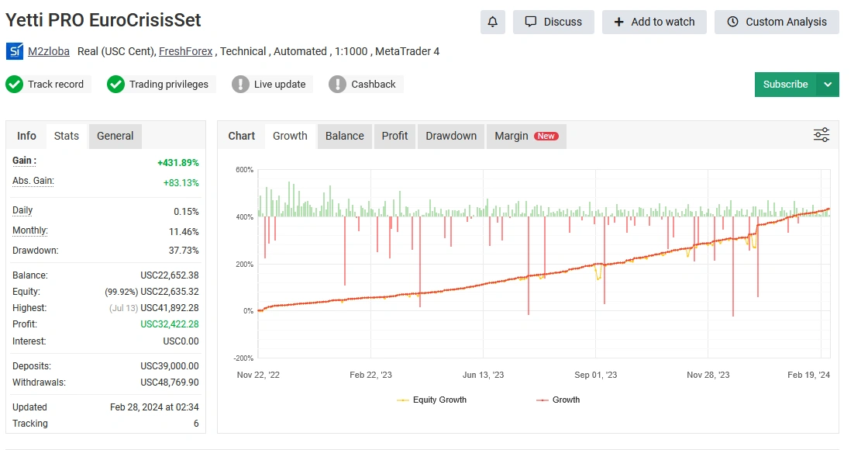This screenshot has height=450, width=868.
Task: Open the chart settings sliders icon
Action: click(x=821, y=135)
